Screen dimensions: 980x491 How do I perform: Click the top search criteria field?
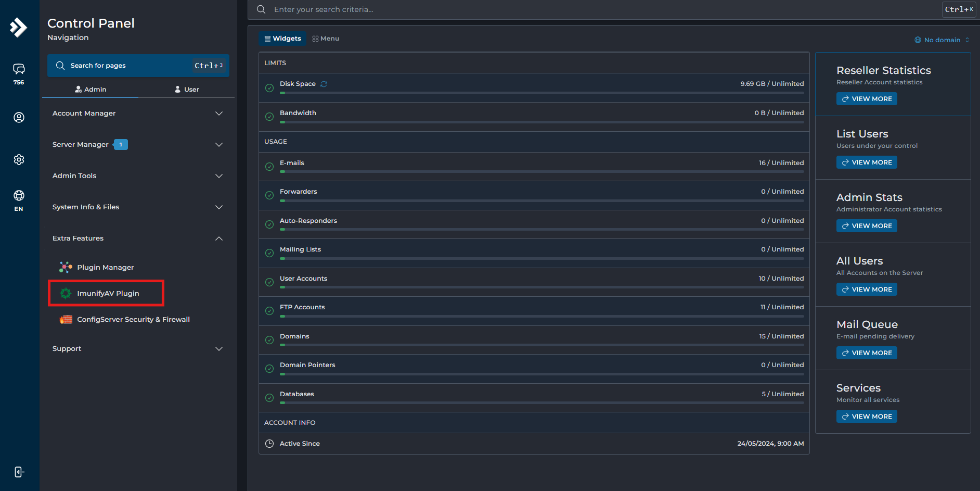coord(593,9)
